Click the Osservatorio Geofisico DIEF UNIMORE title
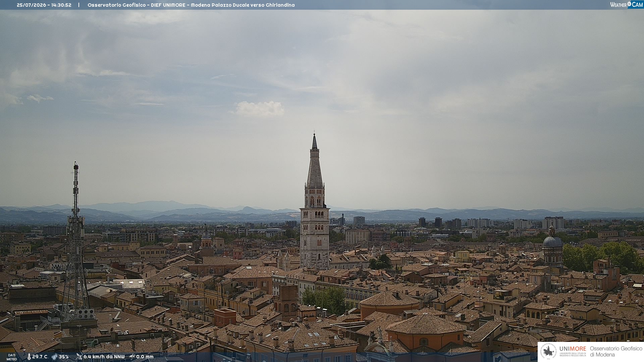 [191, 5]
